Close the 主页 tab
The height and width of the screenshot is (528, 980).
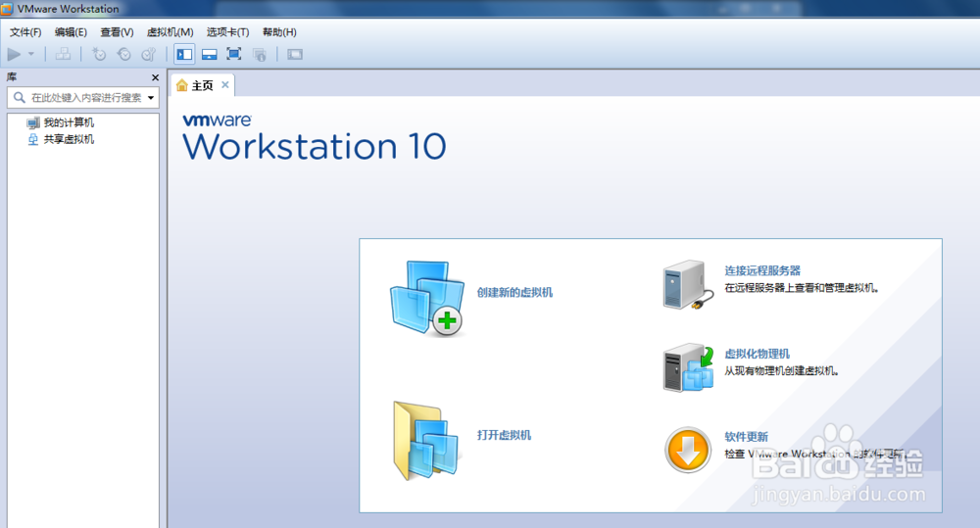point(225,85)
